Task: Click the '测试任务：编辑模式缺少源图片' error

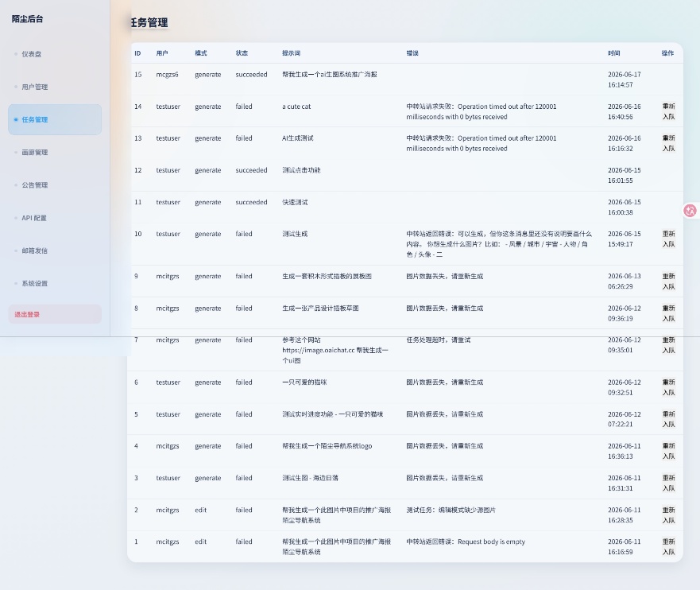Action: (x=451, y=510)
